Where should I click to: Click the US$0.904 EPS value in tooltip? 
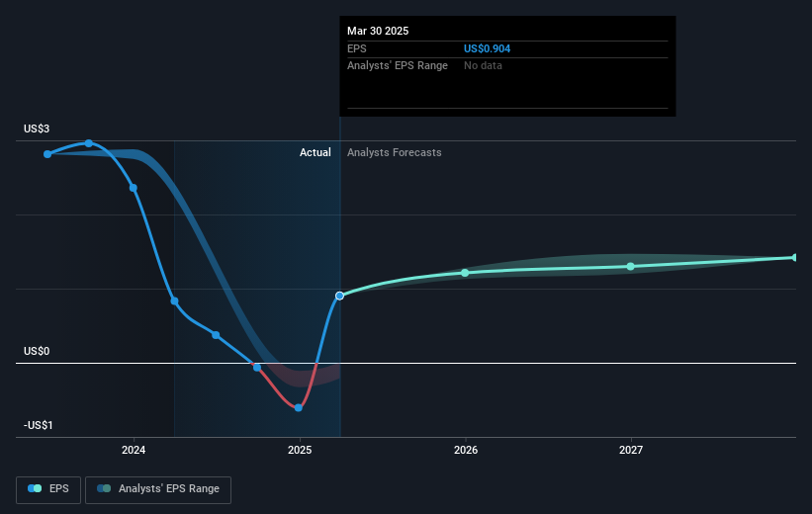click(x=487, y=48)
